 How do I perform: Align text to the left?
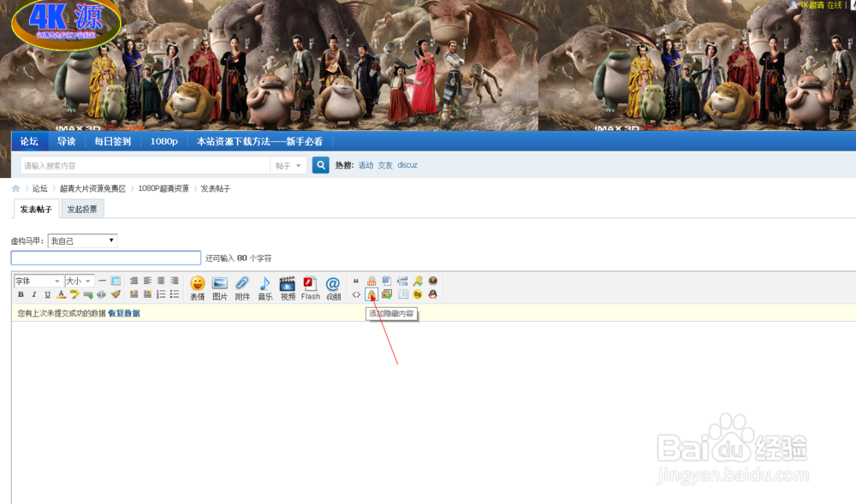pyautogui.click(x=147, y=281)
